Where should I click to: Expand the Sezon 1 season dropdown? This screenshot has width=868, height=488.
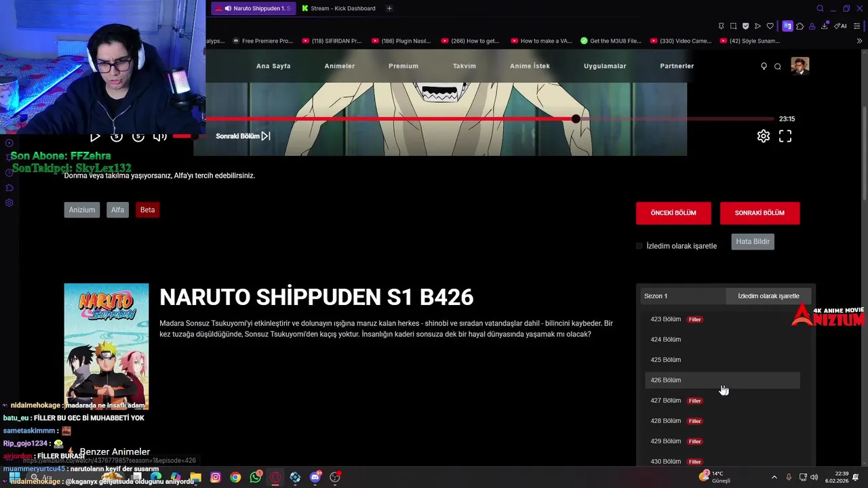683,296
